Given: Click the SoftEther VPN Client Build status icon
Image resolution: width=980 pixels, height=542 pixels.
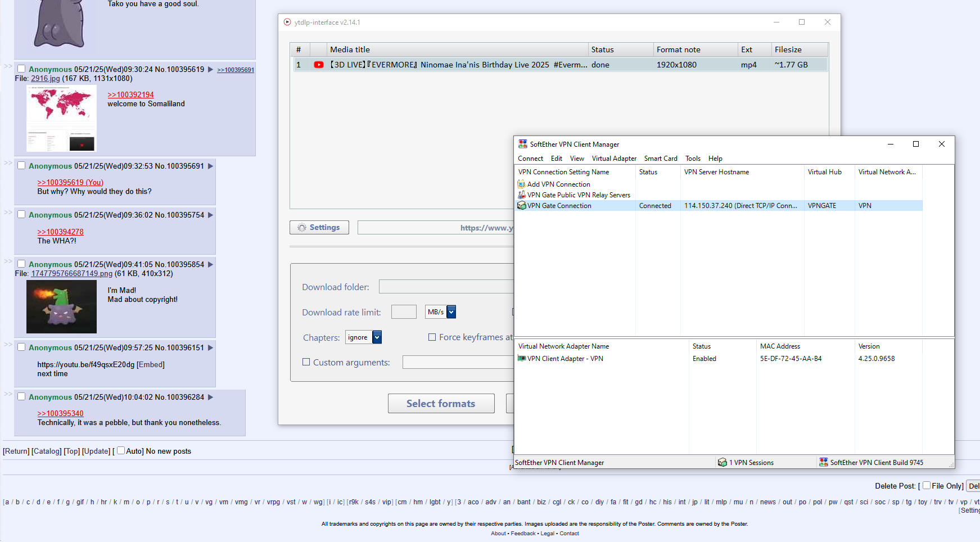Looking at the screenshot, I should coord(824,462).
